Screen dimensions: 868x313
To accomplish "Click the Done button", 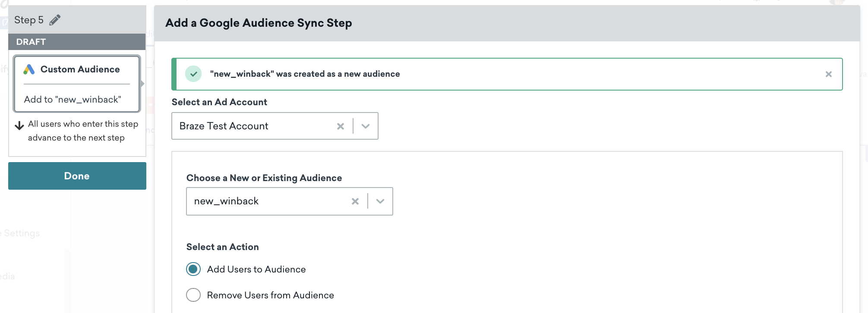I will (x=77, y=176).
